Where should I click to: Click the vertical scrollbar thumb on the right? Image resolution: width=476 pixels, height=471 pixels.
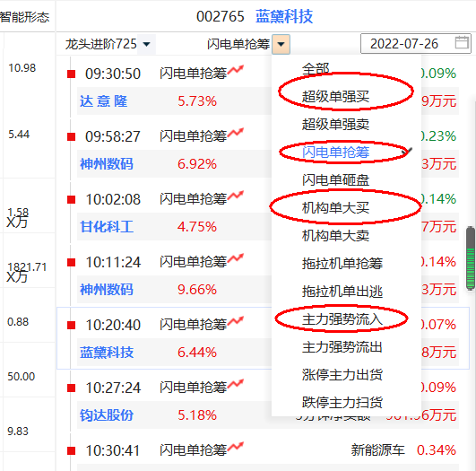click(x=471, y=258)
